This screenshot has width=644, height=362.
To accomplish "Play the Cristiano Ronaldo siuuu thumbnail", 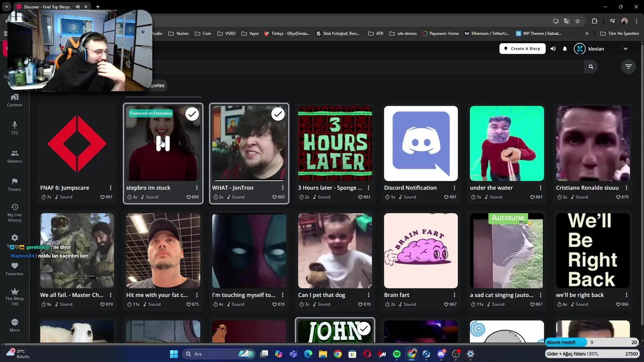I will click(593, 143).
